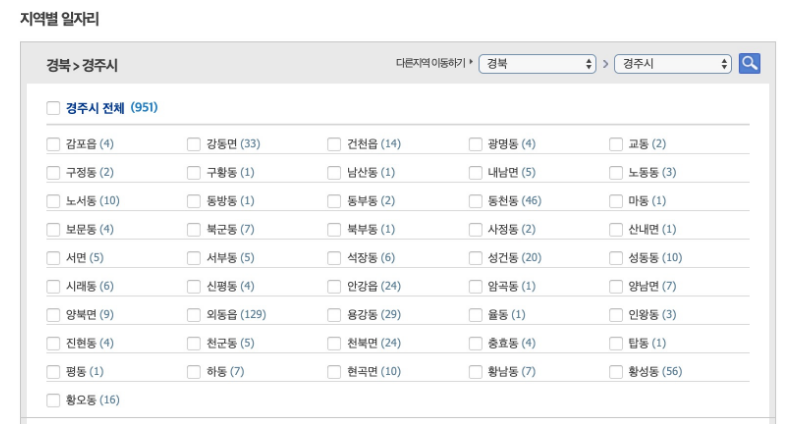This screenshot has width=810, height=445.
Task: Check the 안강읍 (24) box
Action: coord(334,286)
